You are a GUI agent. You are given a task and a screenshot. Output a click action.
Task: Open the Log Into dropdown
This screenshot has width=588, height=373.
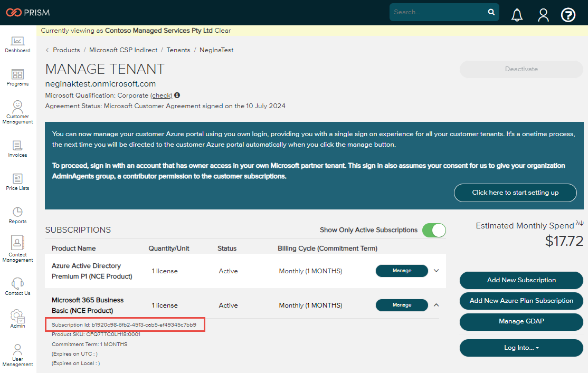point(521,348)
